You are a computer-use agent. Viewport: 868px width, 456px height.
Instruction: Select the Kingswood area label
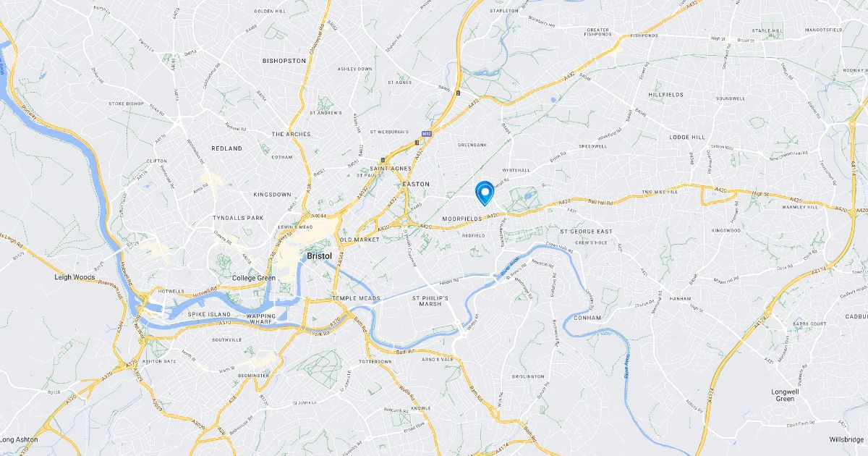tap(726, 230)
